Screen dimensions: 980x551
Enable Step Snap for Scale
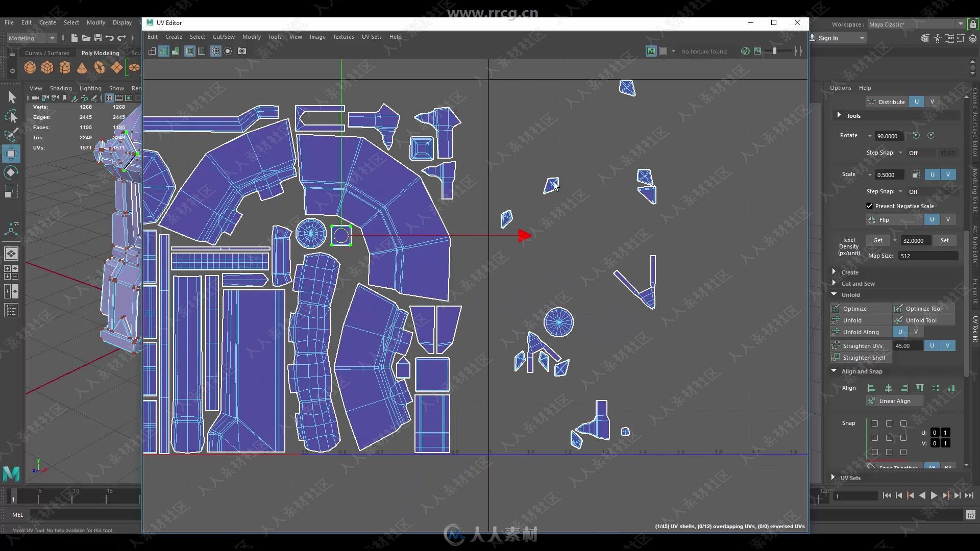(x=900, y=192)
